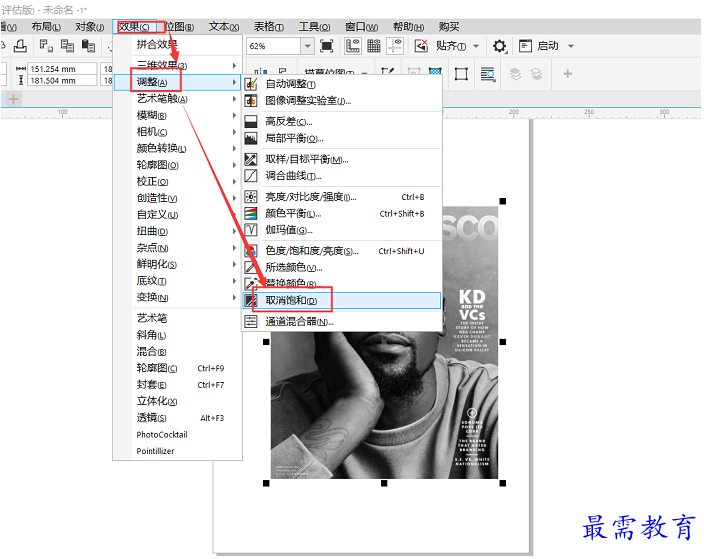Click the 取消饱和 icon in the highlighted row
The height and width of the screenshot is (559, 704).
251,300
